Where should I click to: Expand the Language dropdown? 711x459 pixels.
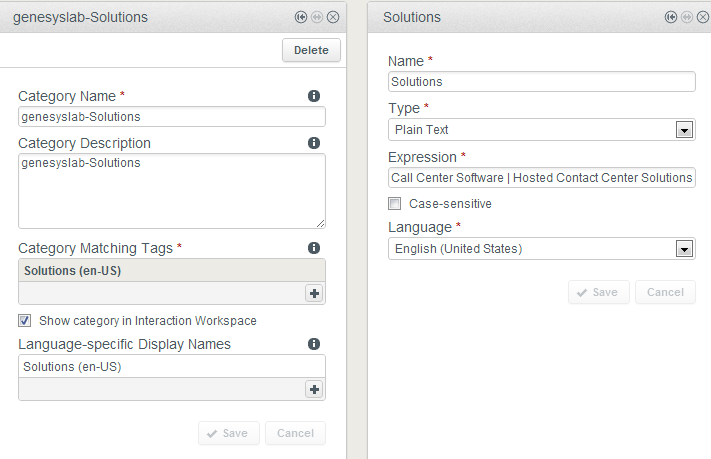(684, 249)
